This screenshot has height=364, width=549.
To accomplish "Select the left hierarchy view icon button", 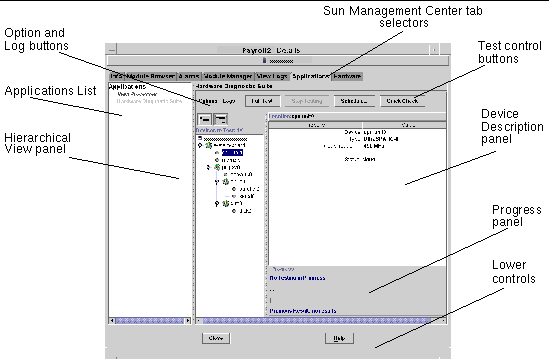I will coord(204,119).
